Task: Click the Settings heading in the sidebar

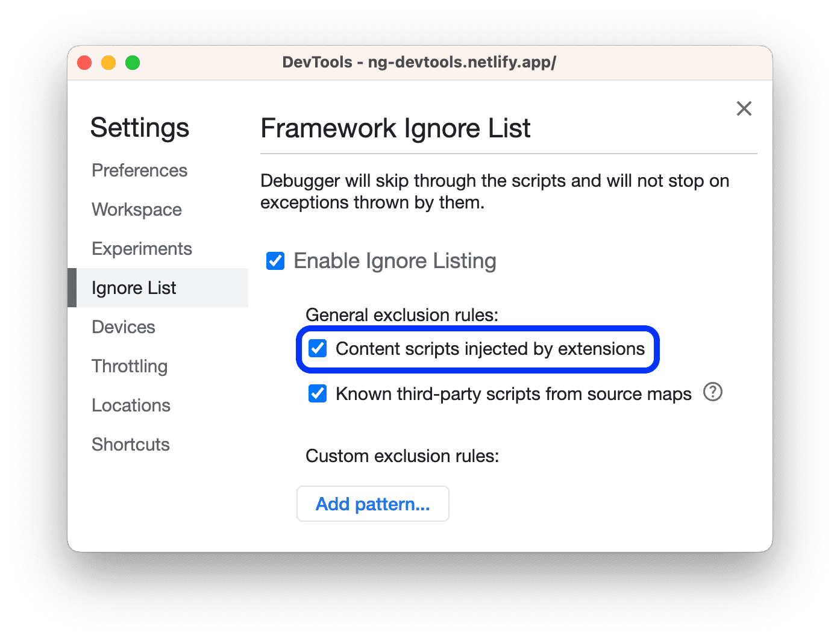Action: (x=140, y=128)
